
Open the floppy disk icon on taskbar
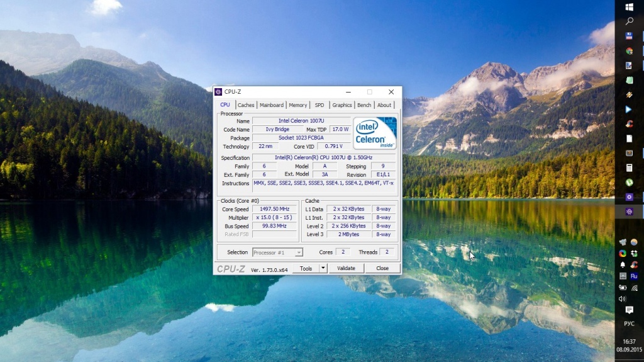(x=629, y=37)
